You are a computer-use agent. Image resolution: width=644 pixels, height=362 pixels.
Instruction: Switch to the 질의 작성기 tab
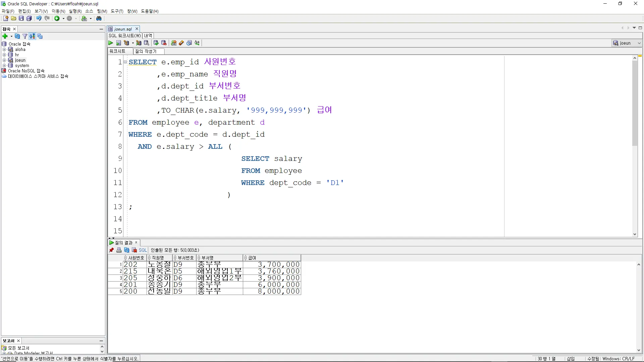146,51
